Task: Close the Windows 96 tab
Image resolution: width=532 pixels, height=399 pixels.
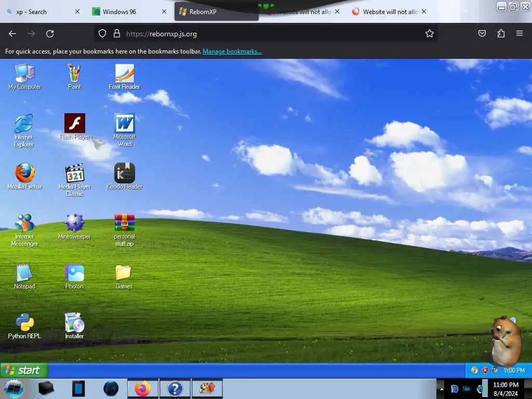Action: 164,11
